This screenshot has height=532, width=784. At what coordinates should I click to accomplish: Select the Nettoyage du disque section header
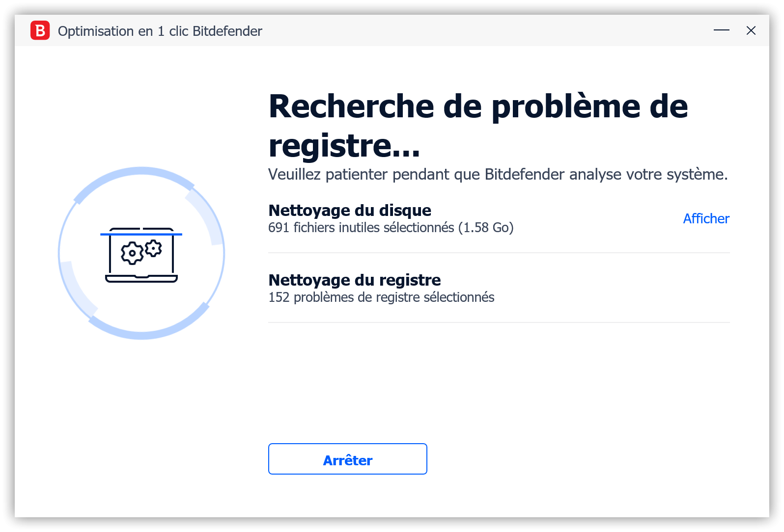tap(349, 210)
